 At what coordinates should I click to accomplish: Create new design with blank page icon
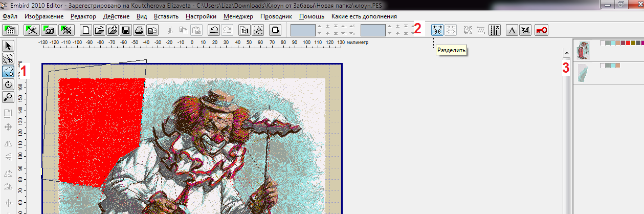(86, 30)
